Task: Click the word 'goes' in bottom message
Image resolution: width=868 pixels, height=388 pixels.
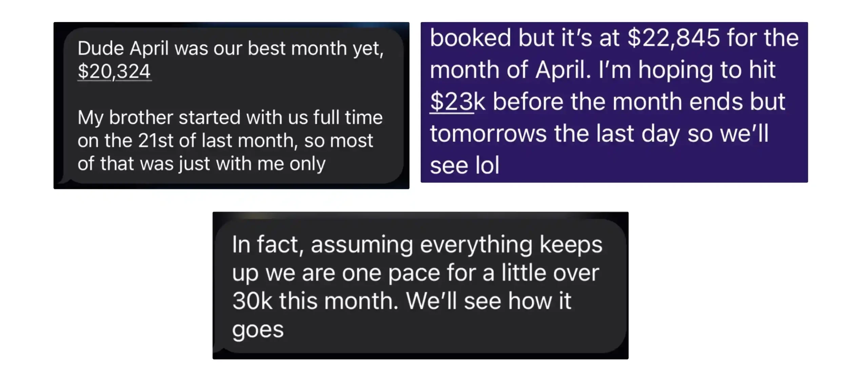Action: tap(258, 329)
